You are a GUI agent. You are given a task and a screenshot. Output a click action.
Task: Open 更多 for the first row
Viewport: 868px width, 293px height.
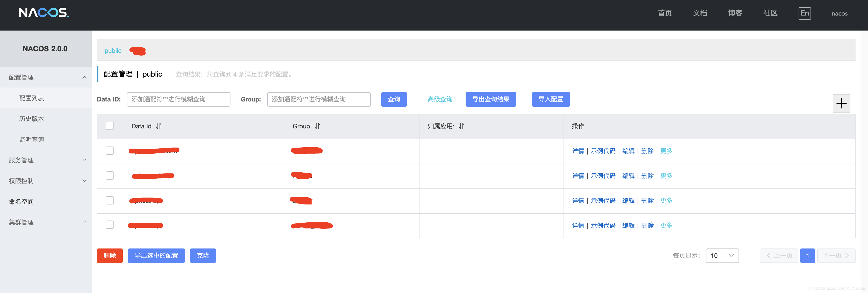point(666,151)
